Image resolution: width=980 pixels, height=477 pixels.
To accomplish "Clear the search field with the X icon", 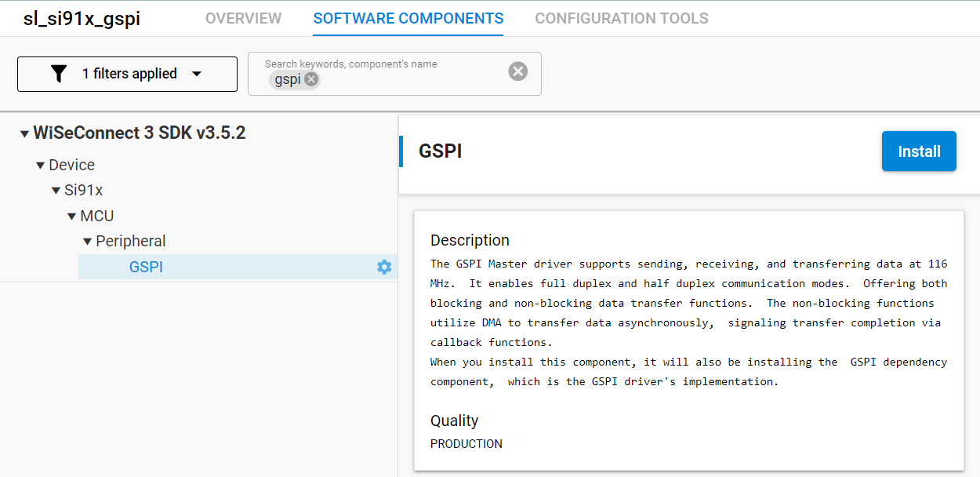I will [x=517, y=71].
